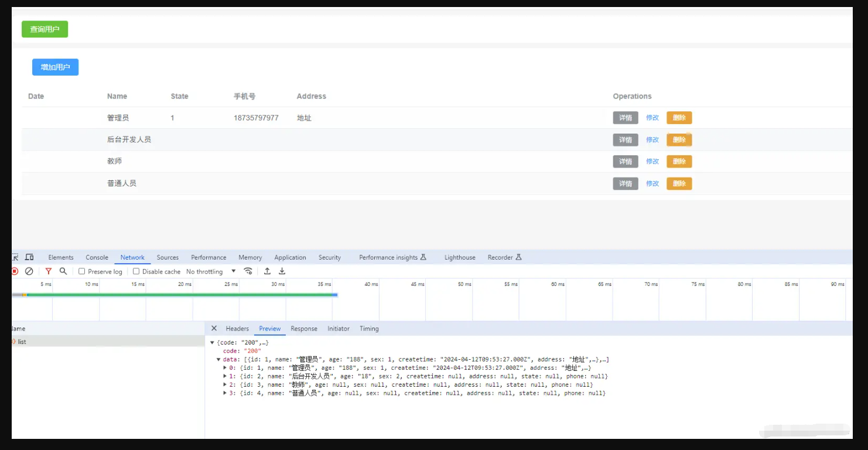Open 详情 for the 教师 row
Screen dimensions: 868x450
point(626,162)
